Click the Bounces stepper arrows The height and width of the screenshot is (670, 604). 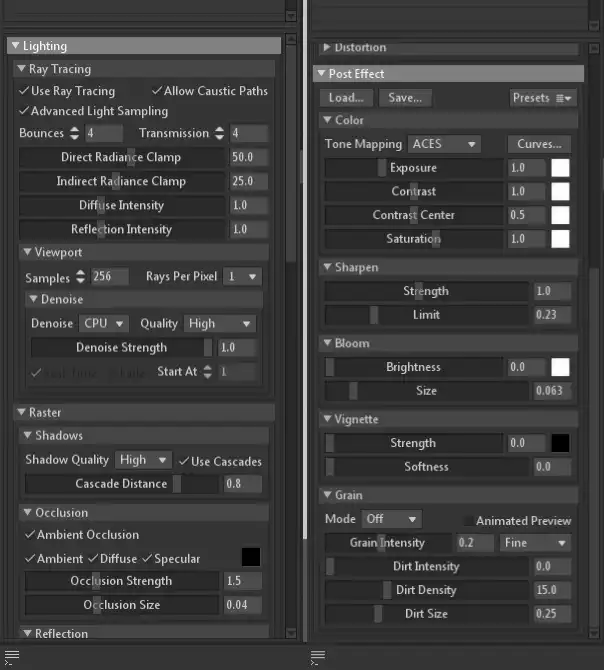coord(74,133)
